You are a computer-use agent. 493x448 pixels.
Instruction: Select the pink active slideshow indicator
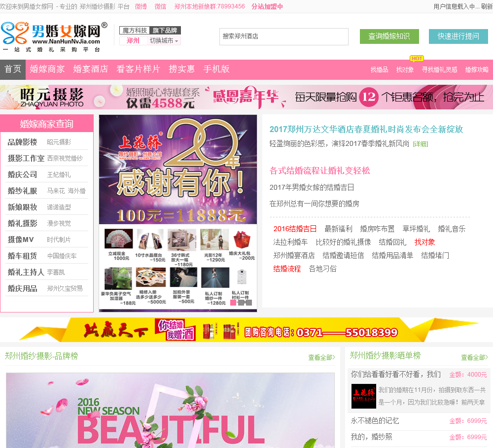(x=233, y=303)
